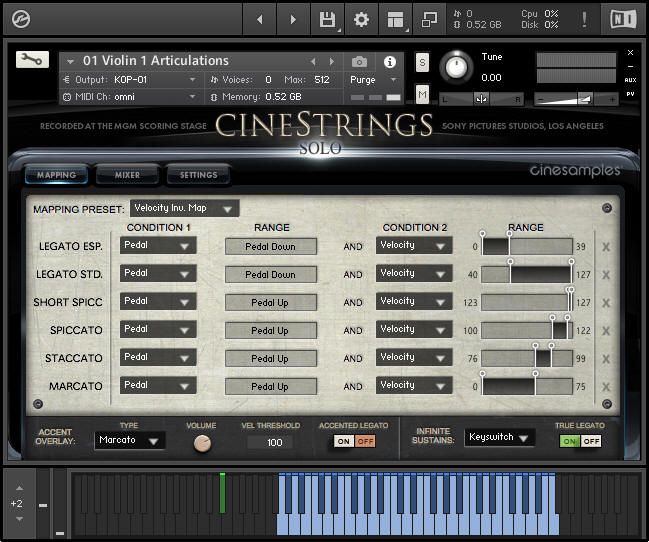Open the MIDI Ch omni dropdown
649x542 pixels.
point(130,97)
